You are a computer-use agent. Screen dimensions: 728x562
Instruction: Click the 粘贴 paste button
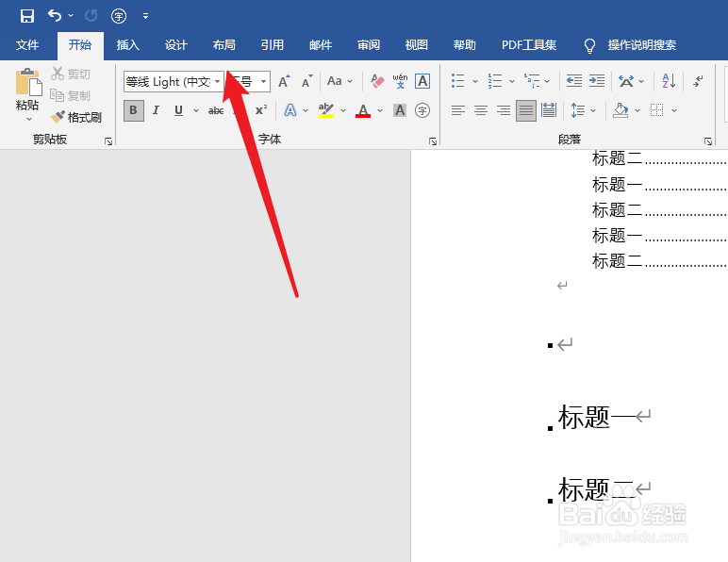tap(27, 90)
